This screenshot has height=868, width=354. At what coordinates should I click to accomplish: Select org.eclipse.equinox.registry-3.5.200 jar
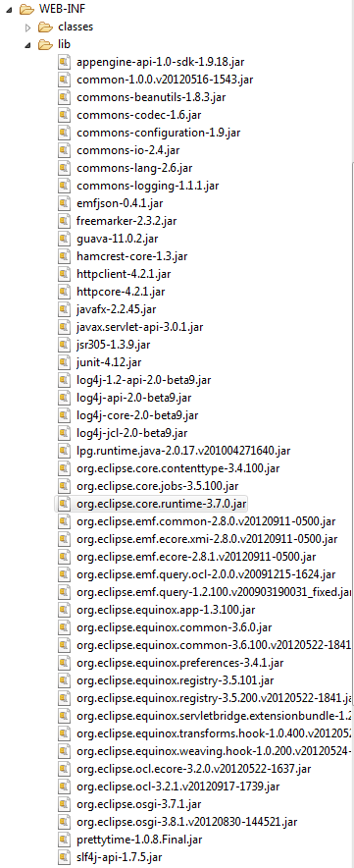[x=215, y=698]
